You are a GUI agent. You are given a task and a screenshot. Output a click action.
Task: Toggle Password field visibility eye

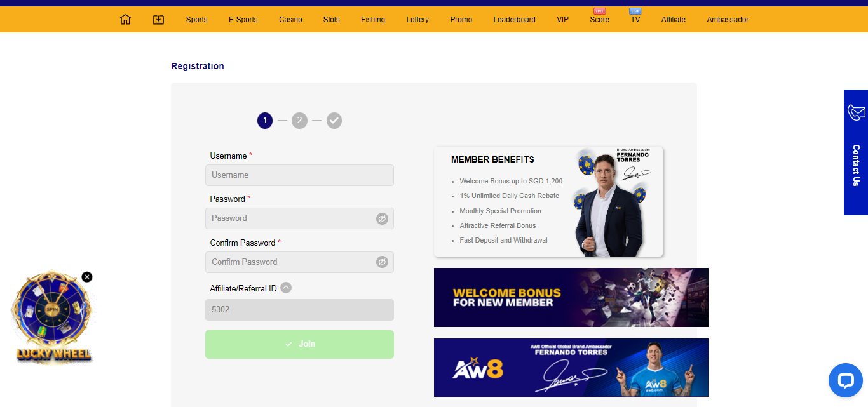tap(382, 218)
